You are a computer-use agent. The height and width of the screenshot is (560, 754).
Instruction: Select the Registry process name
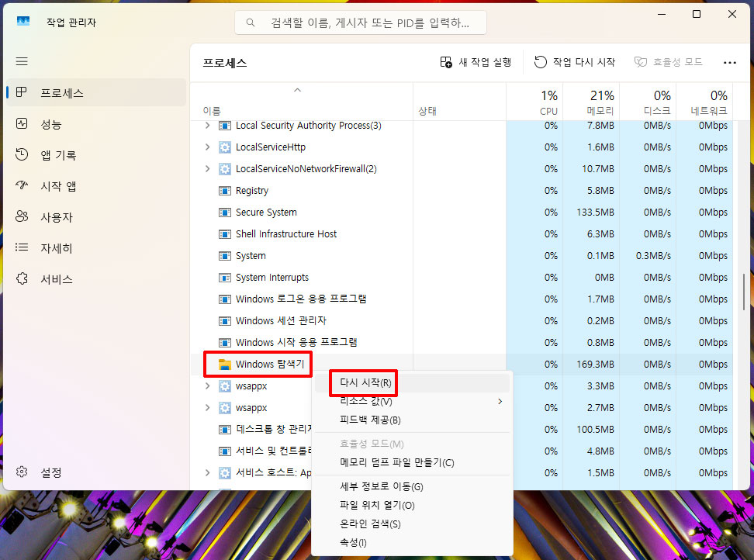tap(252, 191)
